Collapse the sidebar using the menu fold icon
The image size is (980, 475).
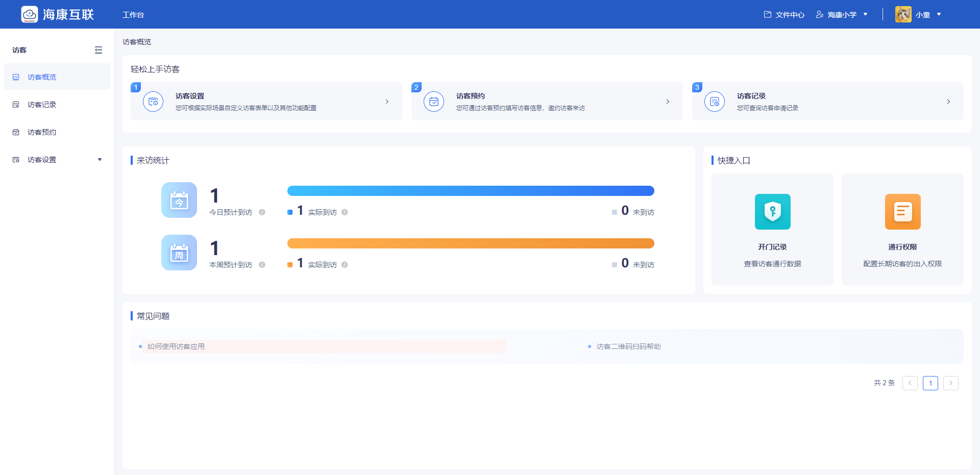pyautogui.click(x=99, y=50)
